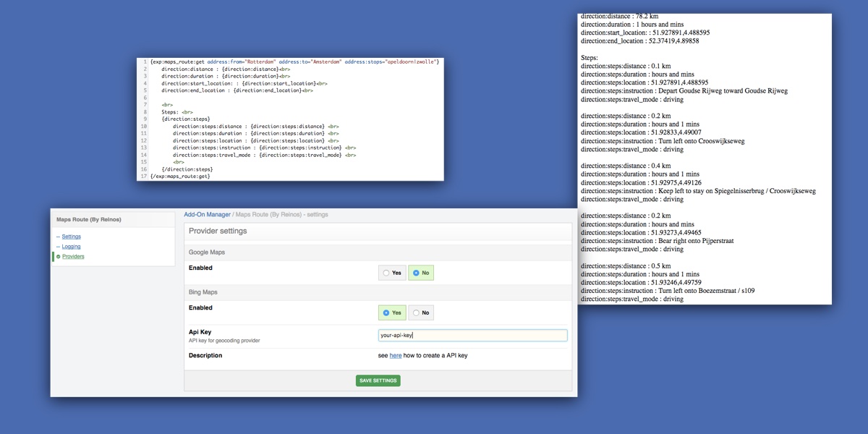Click line number 1 in code editor

pos(145,62)
